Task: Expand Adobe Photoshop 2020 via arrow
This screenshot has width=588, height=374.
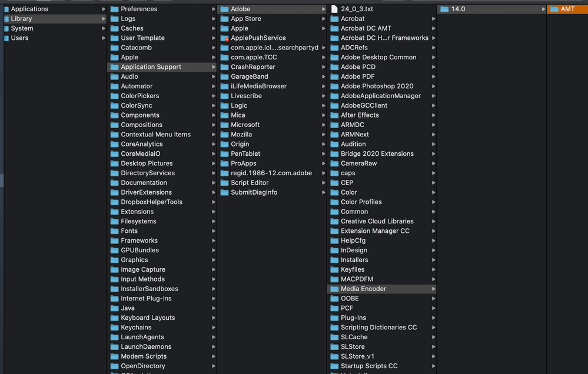Action: (434, 86)
